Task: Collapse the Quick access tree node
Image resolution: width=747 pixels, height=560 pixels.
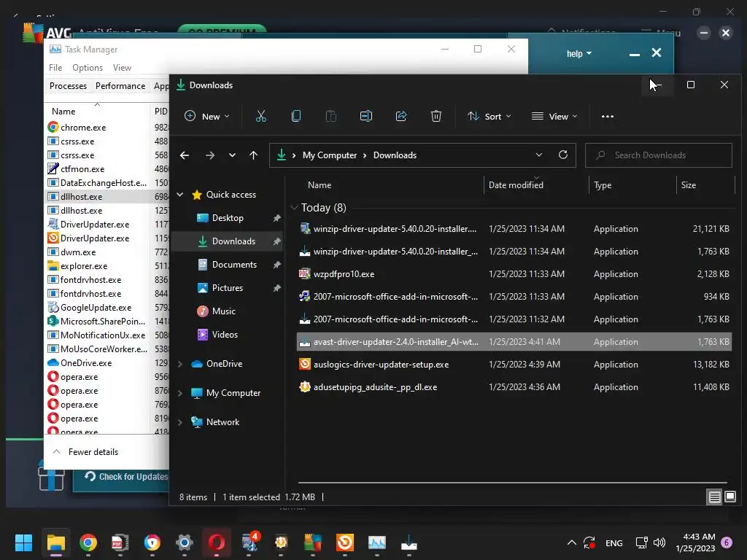Action: point(180,194)
